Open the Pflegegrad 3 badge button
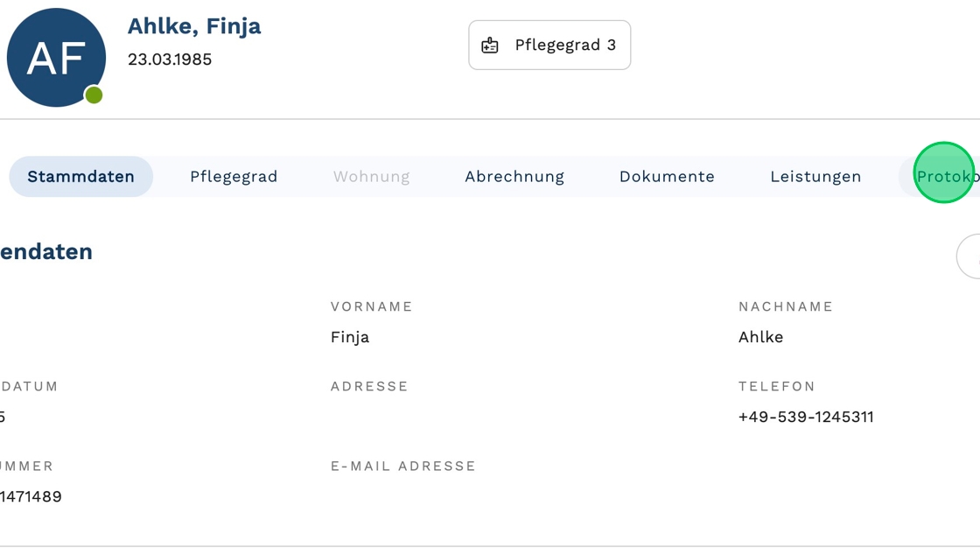The width and height of the screenshot is (980, 548). [549, 46]
